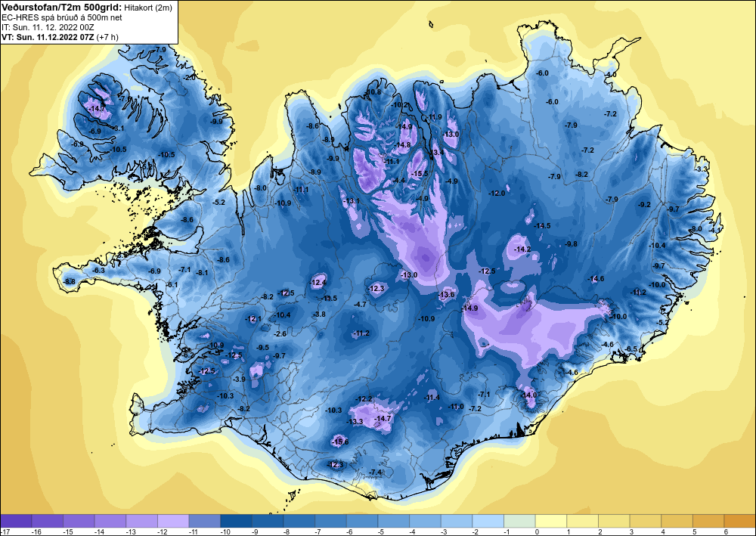Select the -14.8 temperature value
The height and width of the screenshot is (536, 756).
[403, 145]
